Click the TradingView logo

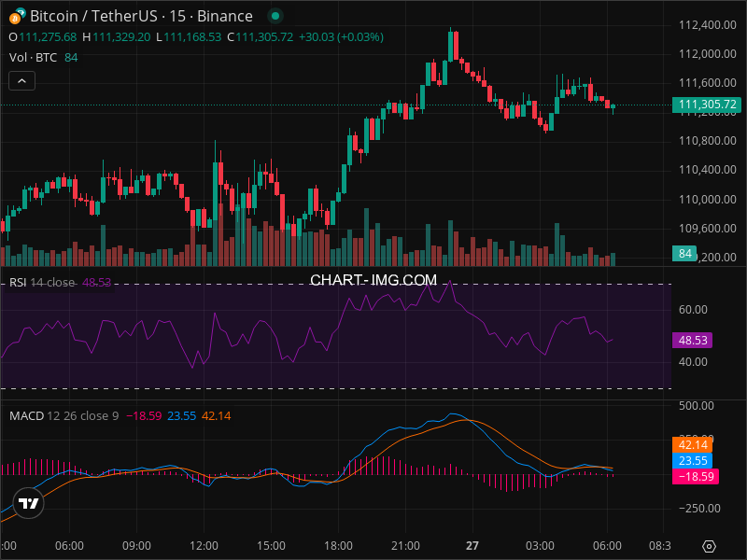[29, 503]
